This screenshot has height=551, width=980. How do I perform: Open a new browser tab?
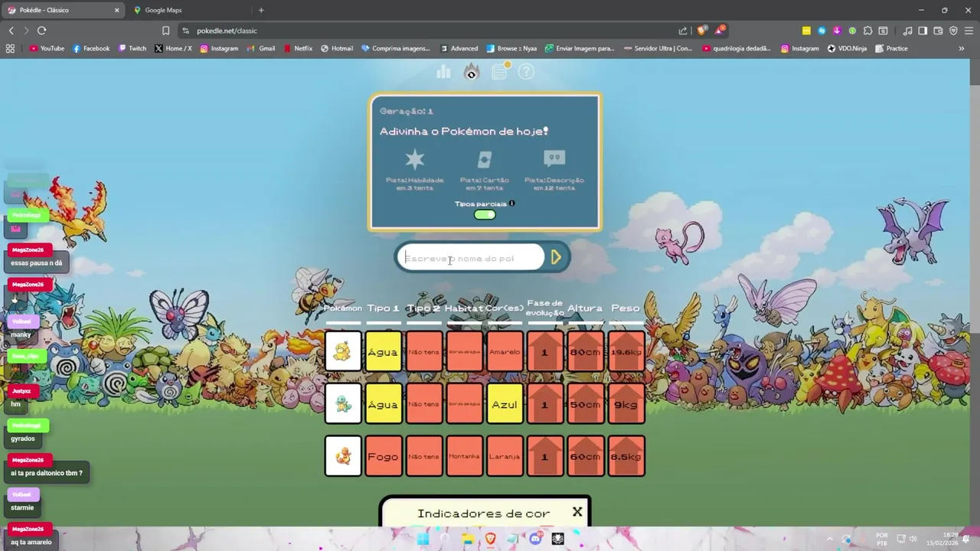pyautogui.click(x=261, y=10)
